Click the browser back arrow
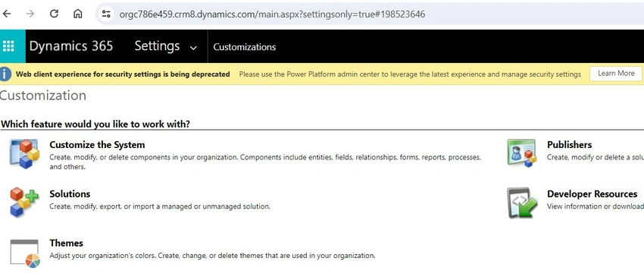644x277 pixels. (x=7, y=14)
